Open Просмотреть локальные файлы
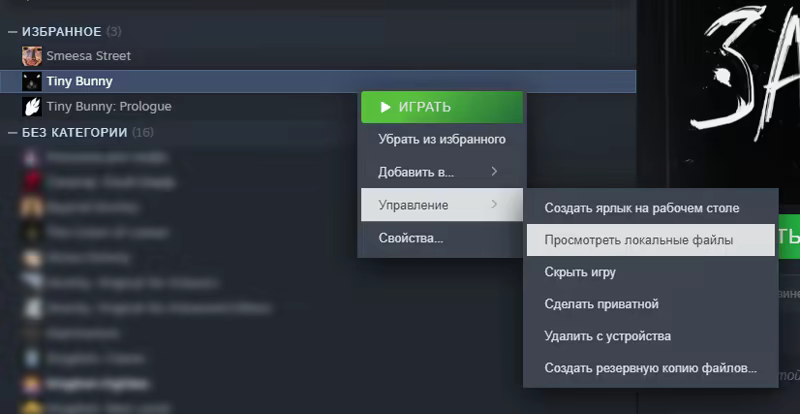The height and width of the screenshot is (414, 800). pos(638,240)
